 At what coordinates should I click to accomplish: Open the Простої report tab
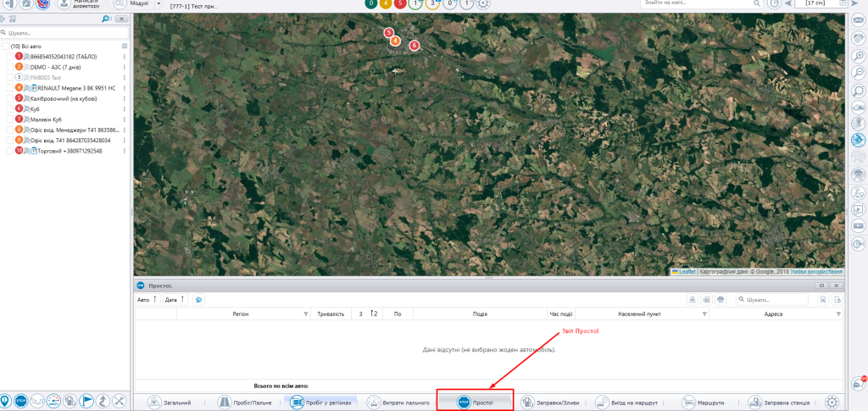click(476, 403)
